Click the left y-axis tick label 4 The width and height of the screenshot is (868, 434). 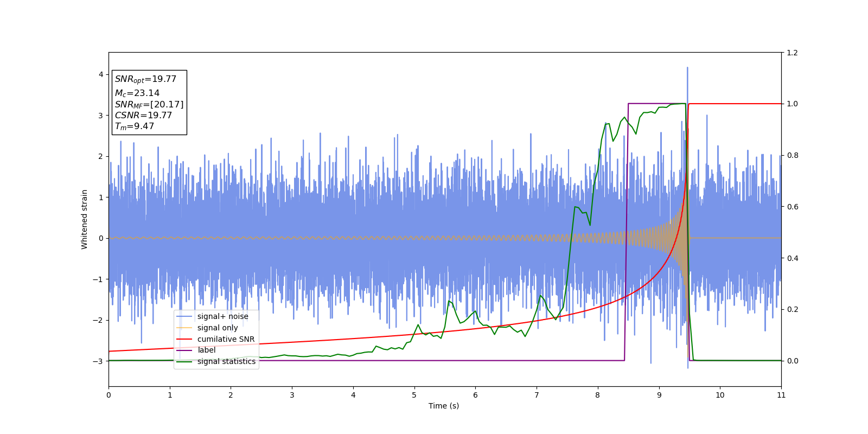pyautogui.click(x=100, y=74)
